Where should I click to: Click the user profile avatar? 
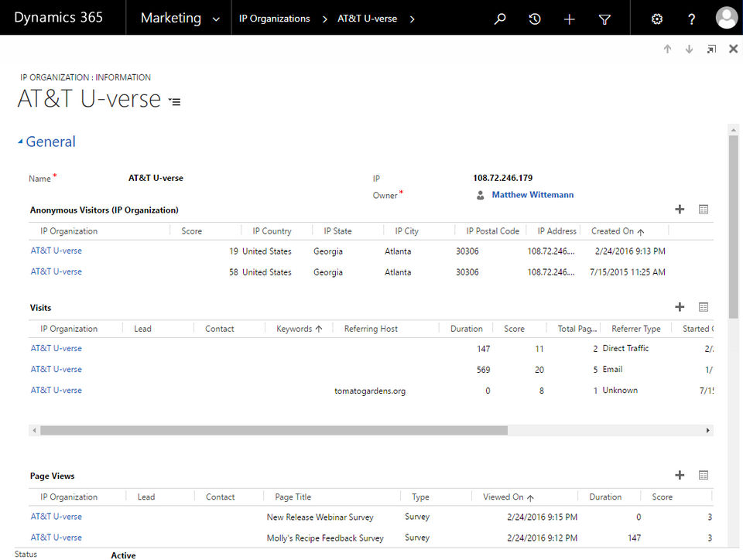(x=727, y=18)
